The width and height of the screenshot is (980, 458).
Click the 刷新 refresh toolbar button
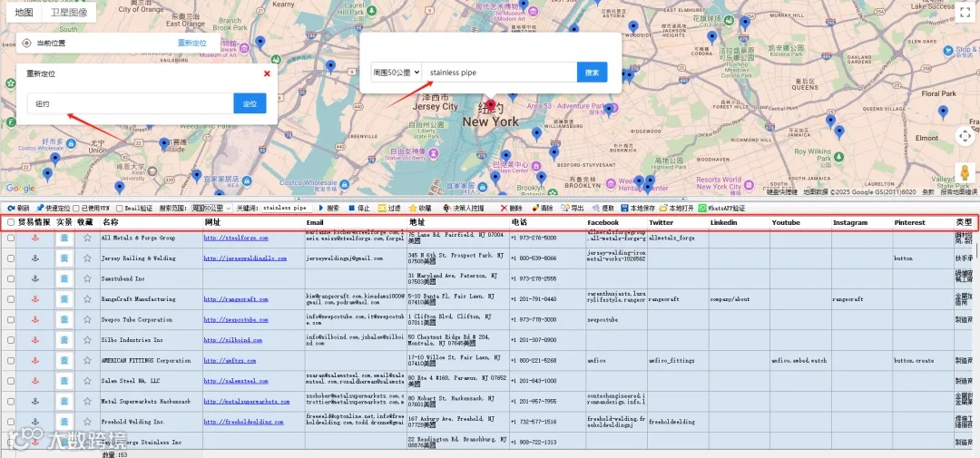pos(19,208)
